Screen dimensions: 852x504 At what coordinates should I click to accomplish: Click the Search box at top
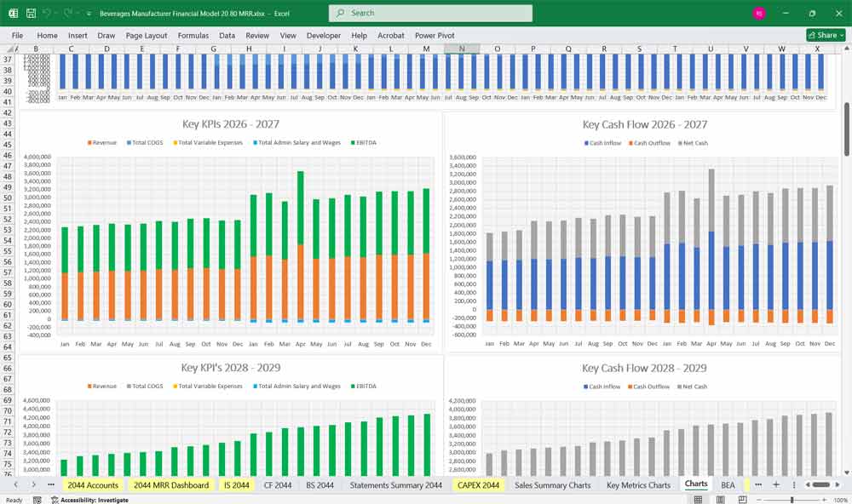point(429,13)
